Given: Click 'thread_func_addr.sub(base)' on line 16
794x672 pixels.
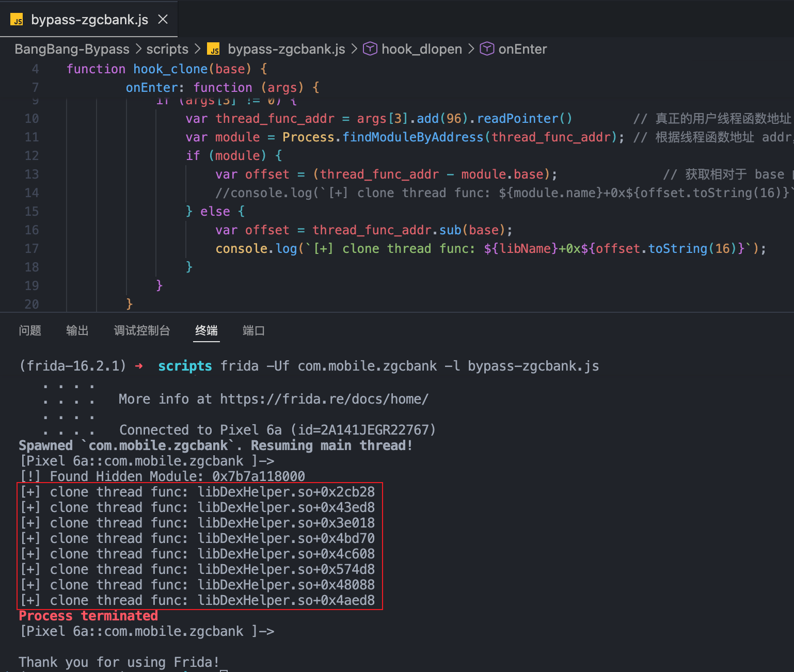Looking at the screenshot, I should tap(409, 230).
